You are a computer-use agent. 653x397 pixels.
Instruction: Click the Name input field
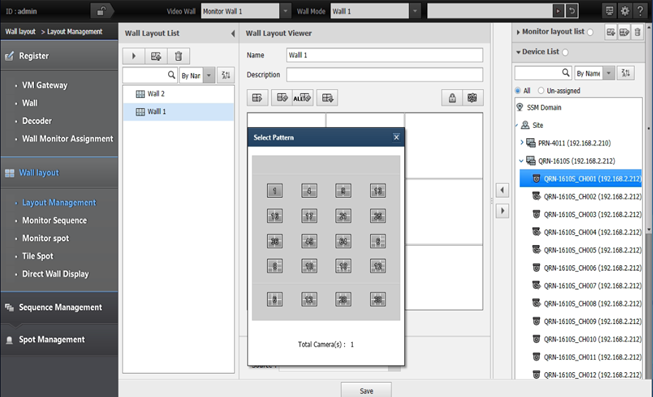pos(384,55)
